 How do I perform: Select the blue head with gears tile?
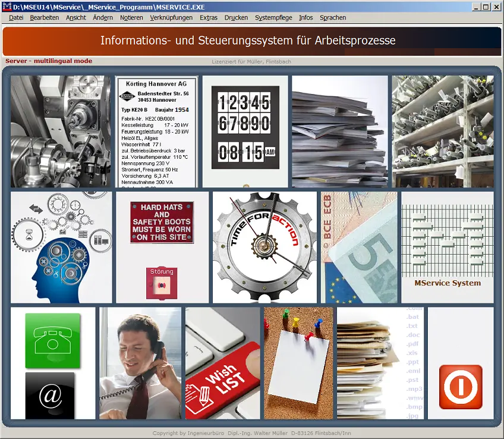tap(61, 247)
